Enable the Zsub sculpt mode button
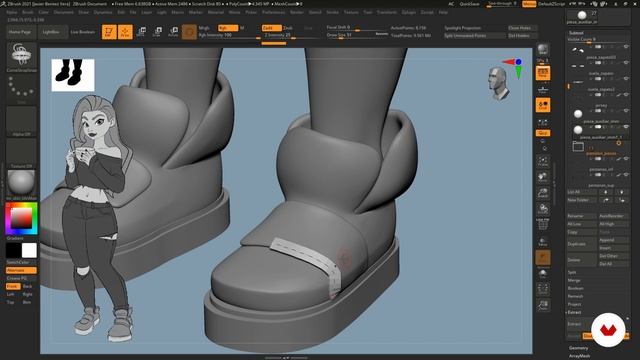This screenshot has height=360, width=640. (x=288, y=28)
